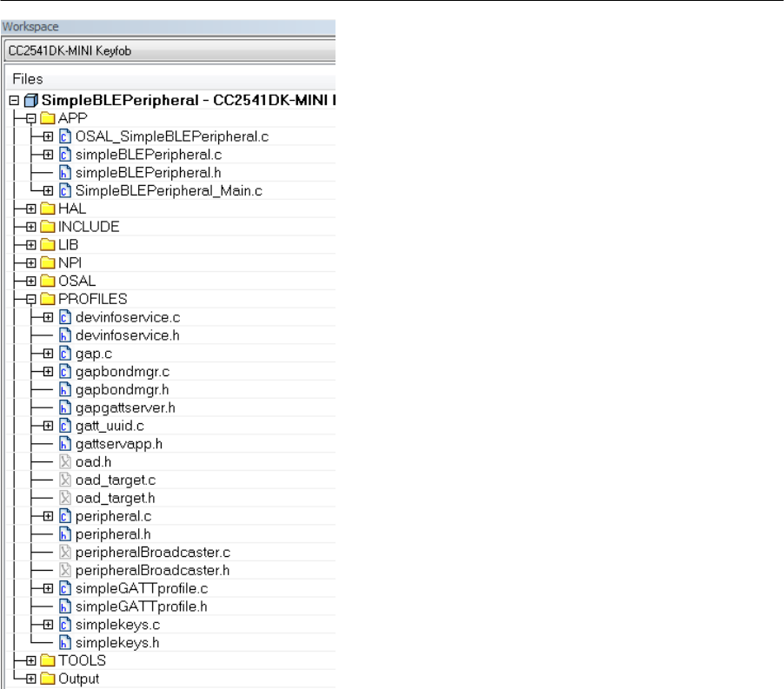Click the excluded-file icon of oad_target.h

65,498
